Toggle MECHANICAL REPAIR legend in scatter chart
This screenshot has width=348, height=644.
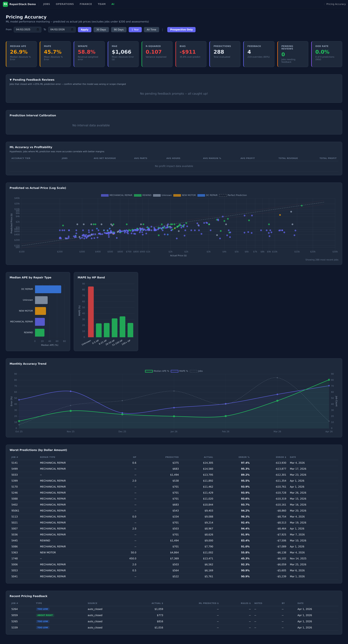click(105, 195)
